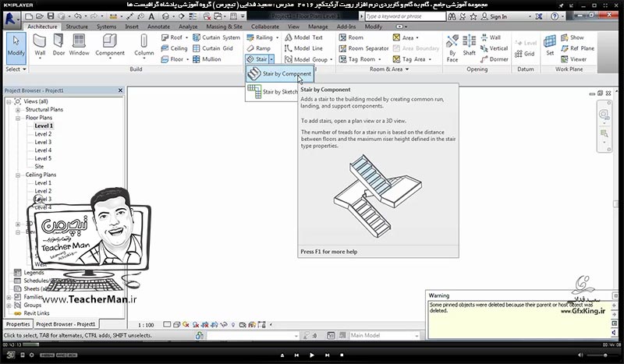Viewport: 624px width, 364px height.
Task: Expand the Groups tree node
Action: 9,306
